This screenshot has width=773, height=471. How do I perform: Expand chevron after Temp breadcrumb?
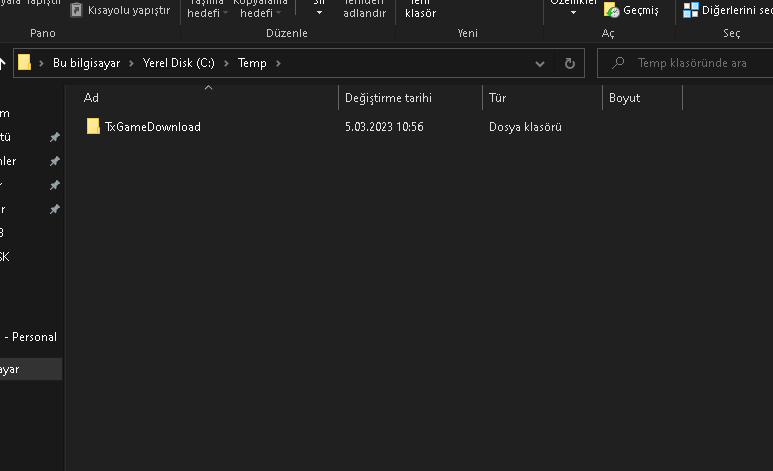pyautogui.click(x=278, y=63)
